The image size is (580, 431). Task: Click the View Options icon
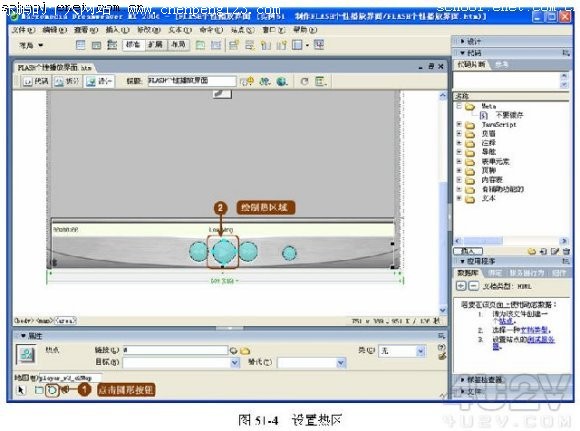[x=320, y=81]
